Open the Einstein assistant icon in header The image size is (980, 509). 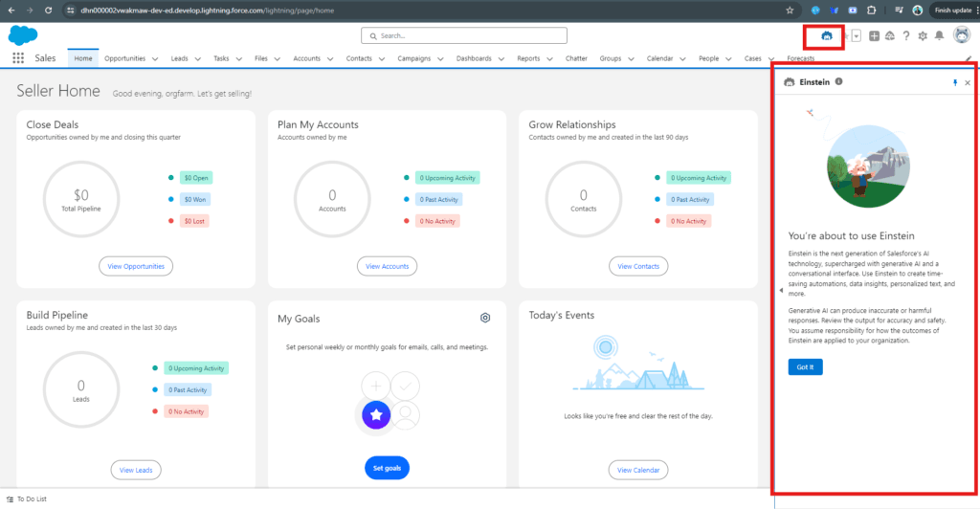[826, 36]
